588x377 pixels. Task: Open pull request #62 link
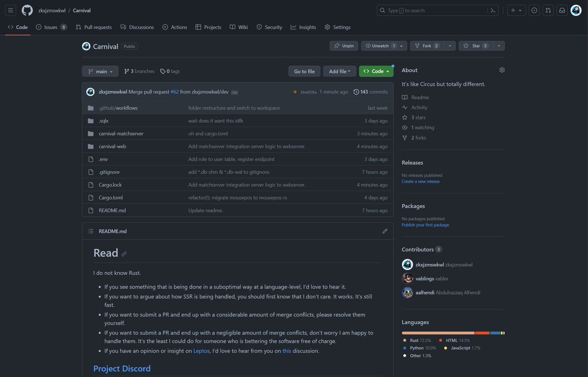(x=174, y=92)
